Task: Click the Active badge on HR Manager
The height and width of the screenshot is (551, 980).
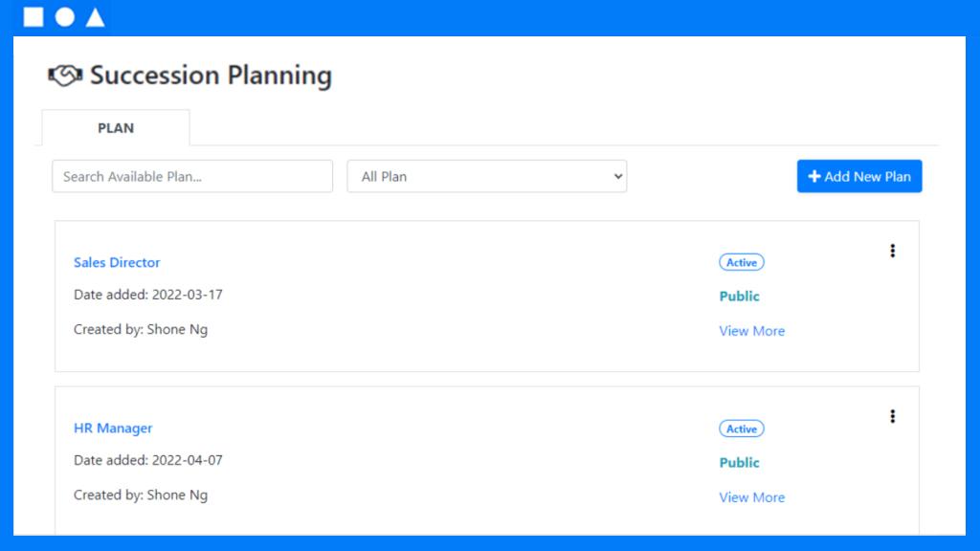Action: (742, 429)
